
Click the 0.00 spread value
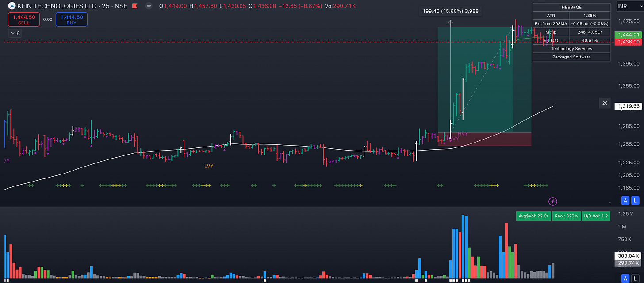(x=47, y=19)
